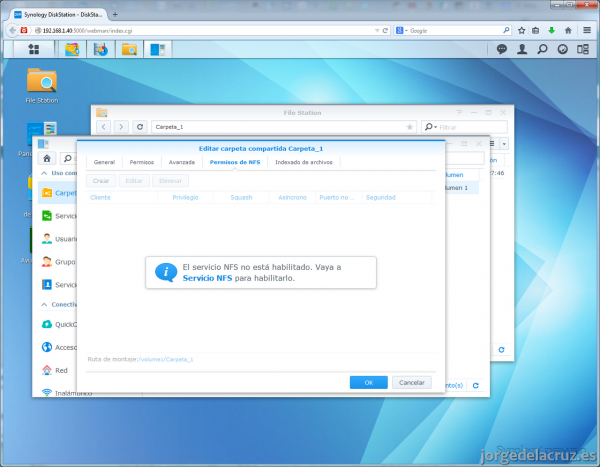This screenshot has height=467, width=600.
Task: Open browser URL history dropdown arrow
Action: [x=377, y=30]
